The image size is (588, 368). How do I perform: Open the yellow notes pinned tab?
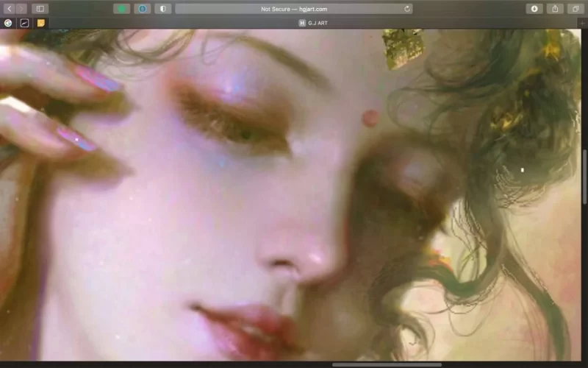click(41, 24)
